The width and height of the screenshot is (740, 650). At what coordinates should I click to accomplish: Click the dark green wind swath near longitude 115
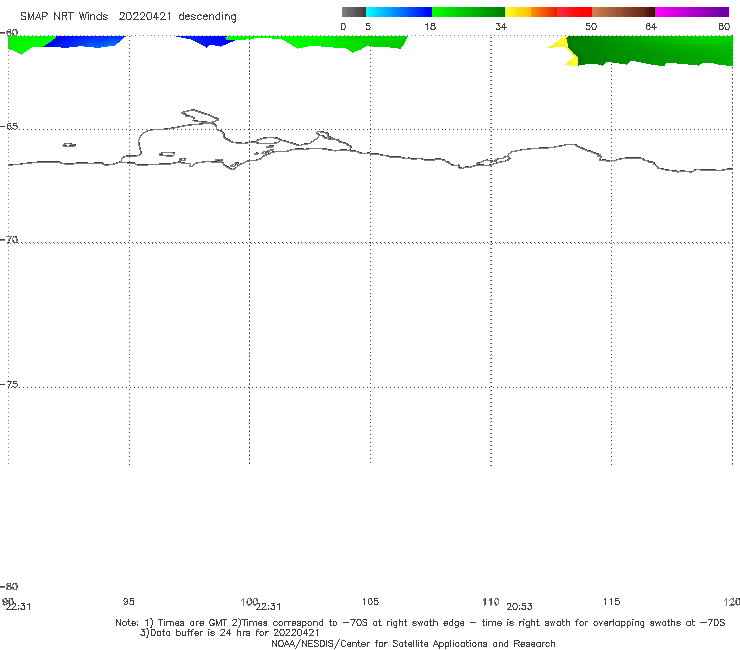point(651,50)
